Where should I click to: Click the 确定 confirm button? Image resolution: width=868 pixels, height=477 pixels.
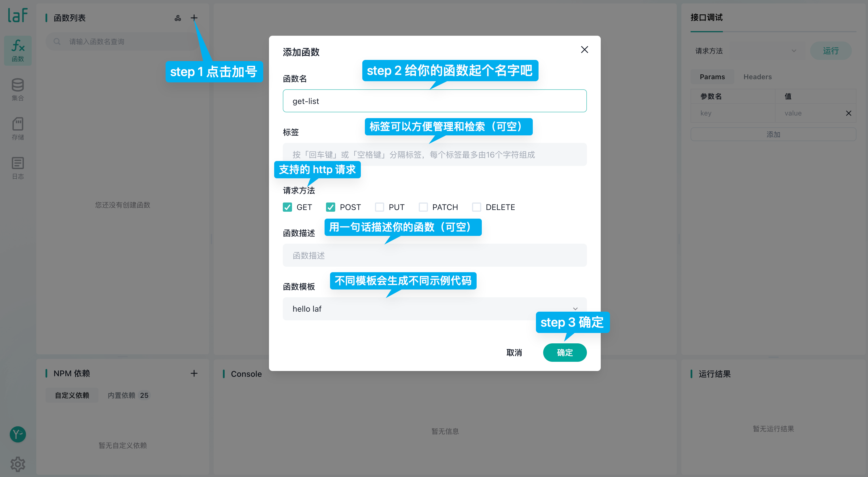tap(565, 353)
